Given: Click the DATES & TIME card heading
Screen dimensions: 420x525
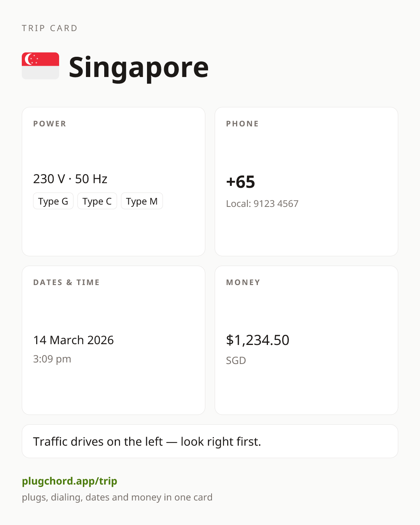Looking at the screenshot, I should [x=66, y=282].
